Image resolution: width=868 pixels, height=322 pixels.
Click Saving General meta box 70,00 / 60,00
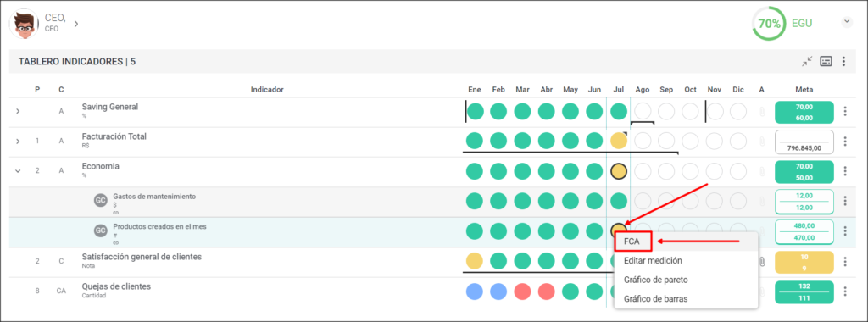804,112
